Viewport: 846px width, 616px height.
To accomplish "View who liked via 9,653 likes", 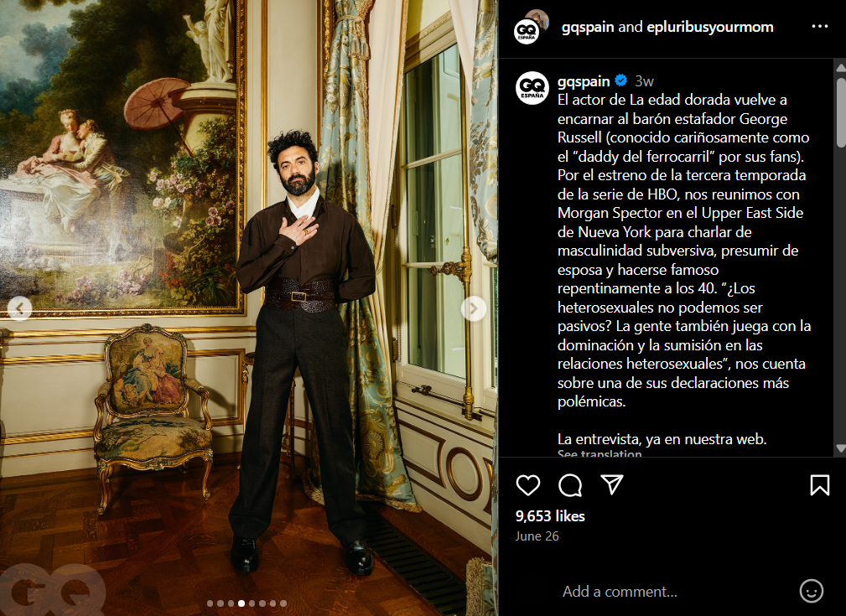I will pos(550,516).
